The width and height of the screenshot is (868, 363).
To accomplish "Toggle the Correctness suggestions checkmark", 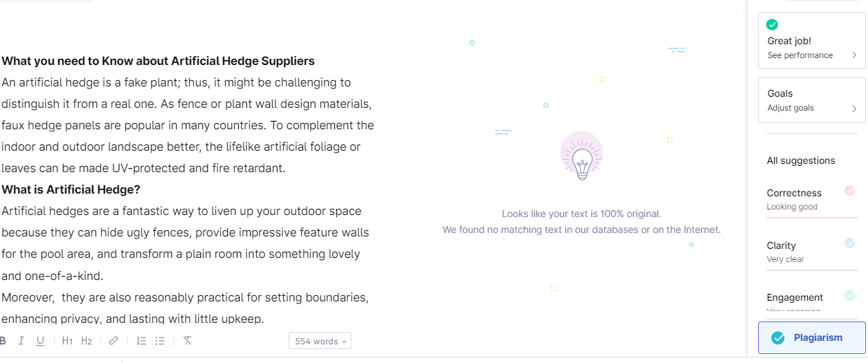I will coord(849,191).
